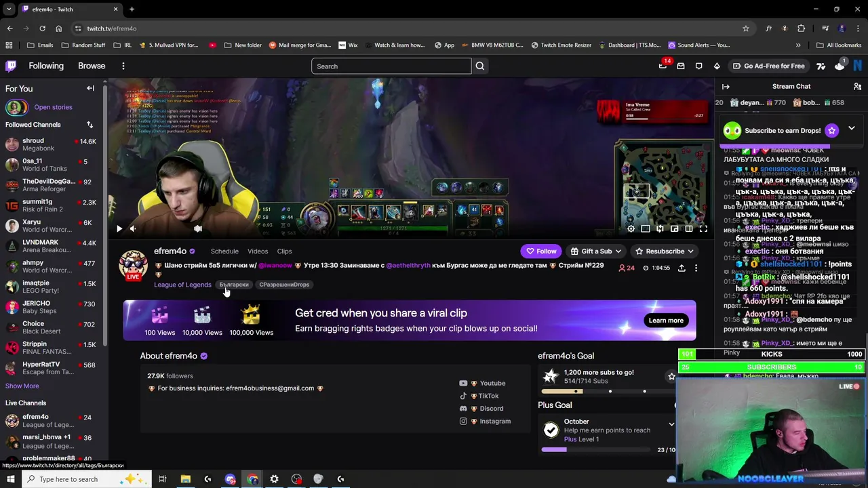The width and height of the screenshot is (868, 488).
Task: Click into Twitch search field
Action: pos(391,66)
